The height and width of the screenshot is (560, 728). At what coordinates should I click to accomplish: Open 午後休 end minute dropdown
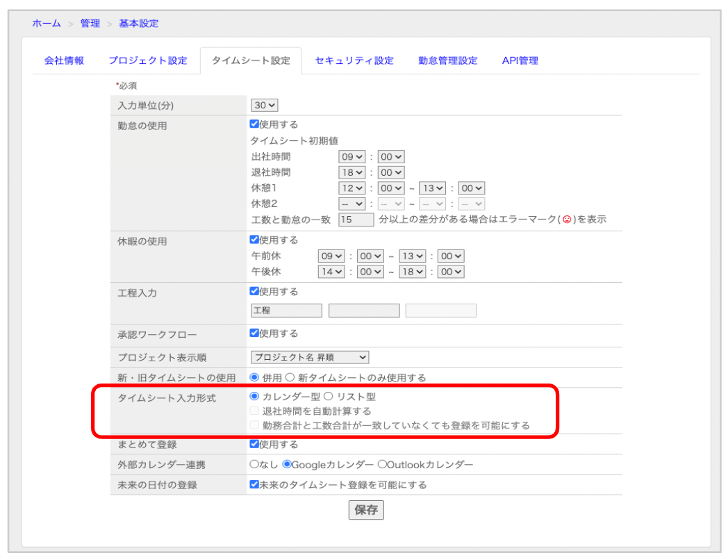(452, 272)
